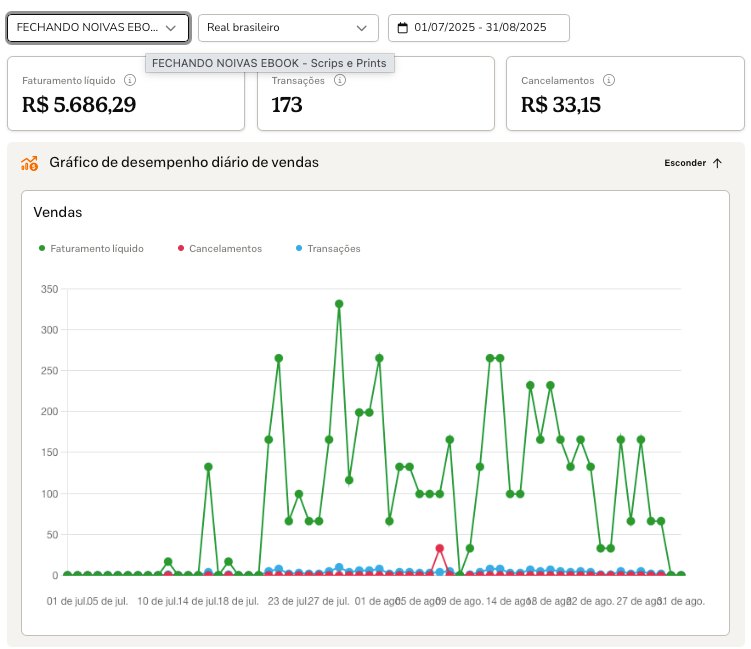Click the red cancellation spike data point
751x649 pixels.
440,548
